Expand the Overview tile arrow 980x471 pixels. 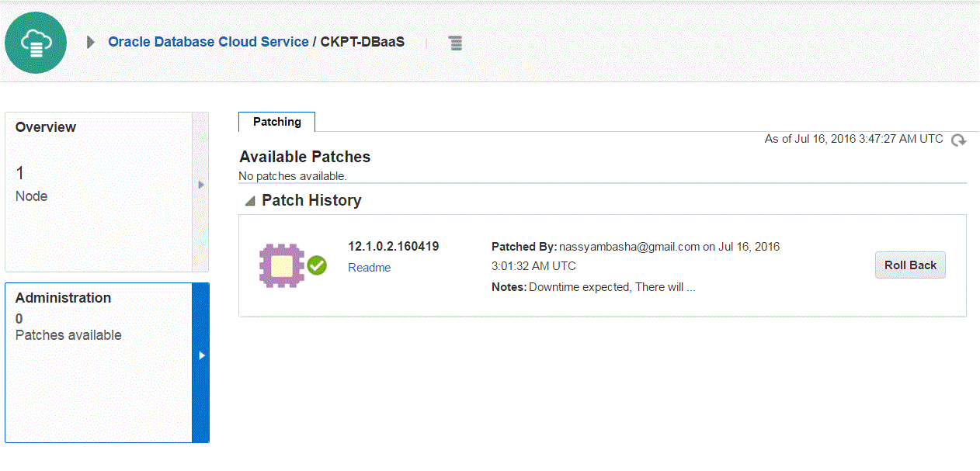[x=200, y=185]
